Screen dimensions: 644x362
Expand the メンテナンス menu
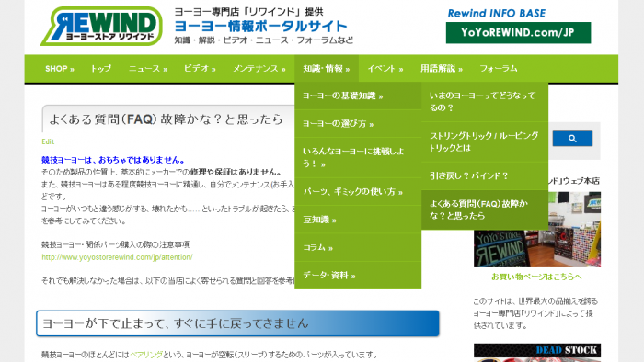(x=259, y=69)
